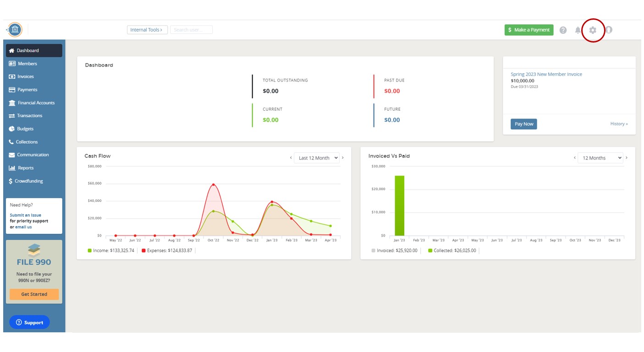Image resolution: width=644 pixels, height=352 pixels.
Task: Open the Last 12 Month dropdown
Action: (317, 158)
